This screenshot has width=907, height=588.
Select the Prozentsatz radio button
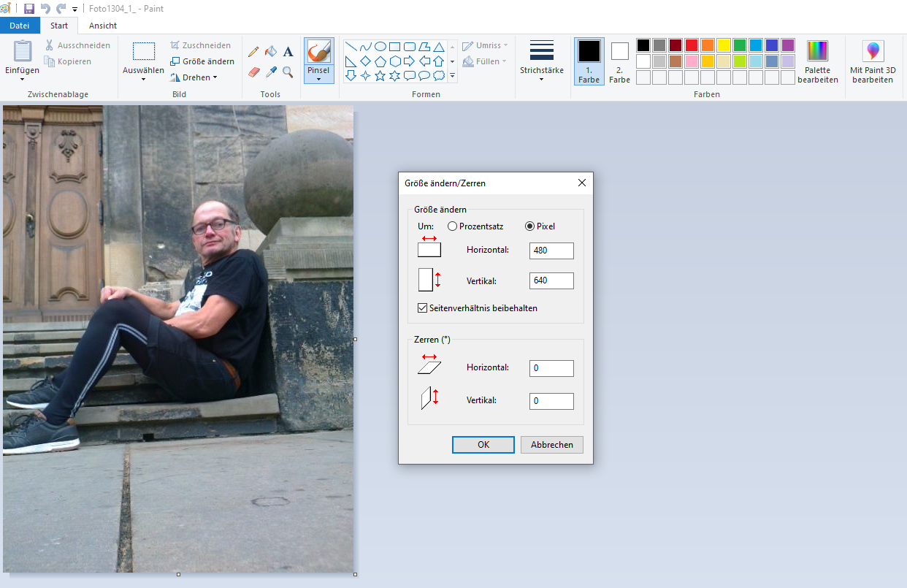coord(453,226)
